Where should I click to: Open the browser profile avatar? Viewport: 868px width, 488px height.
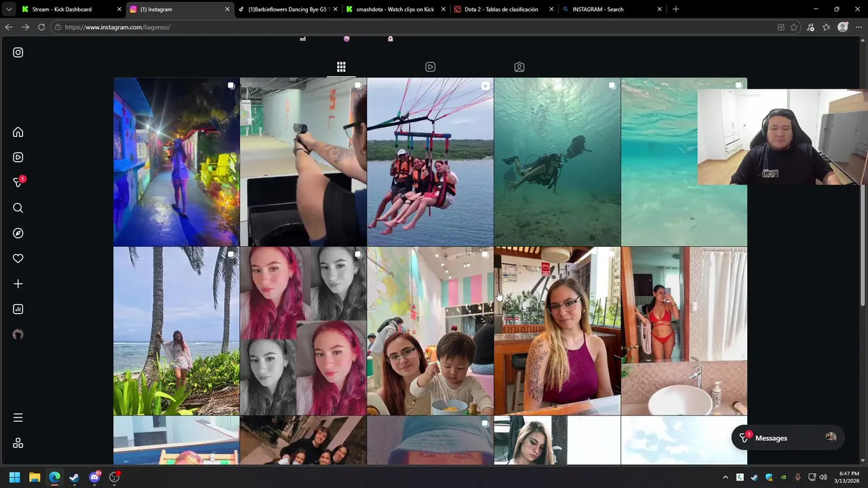843,27
